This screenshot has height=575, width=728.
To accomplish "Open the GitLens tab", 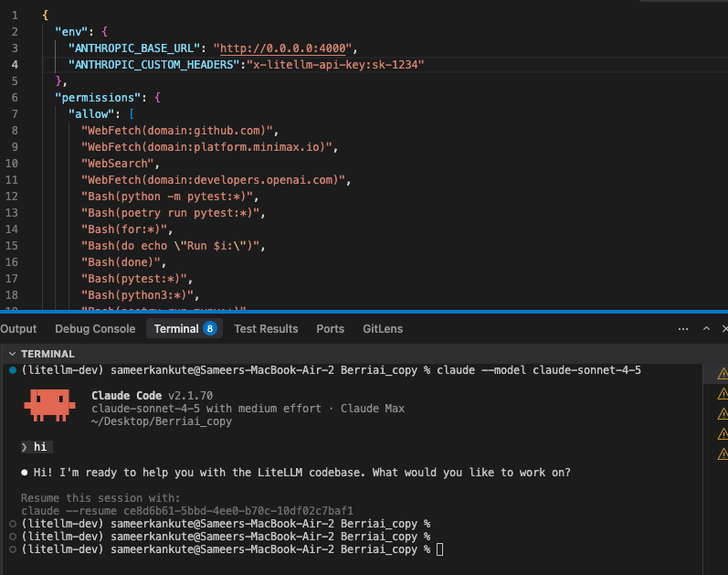I will [x=383, y=329].
